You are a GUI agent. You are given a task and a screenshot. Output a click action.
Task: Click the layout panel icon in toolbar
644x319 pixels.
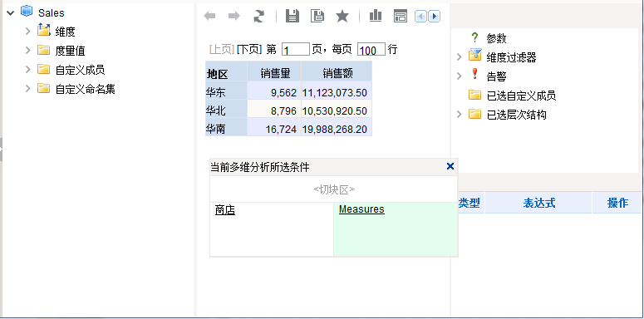(400, 17)
